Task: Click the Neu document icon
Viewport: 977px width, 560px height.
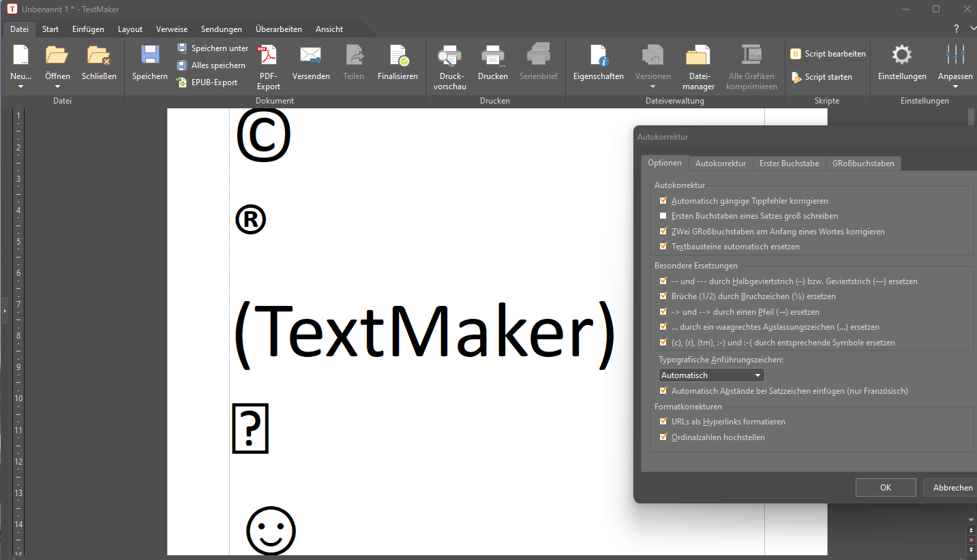Action: coord(20,55)
